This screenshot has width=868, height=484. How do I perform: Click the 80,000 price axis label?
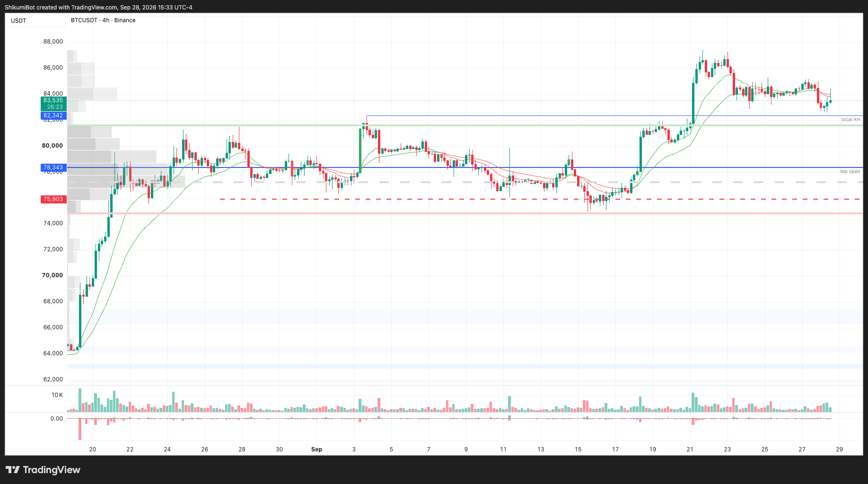53,146
